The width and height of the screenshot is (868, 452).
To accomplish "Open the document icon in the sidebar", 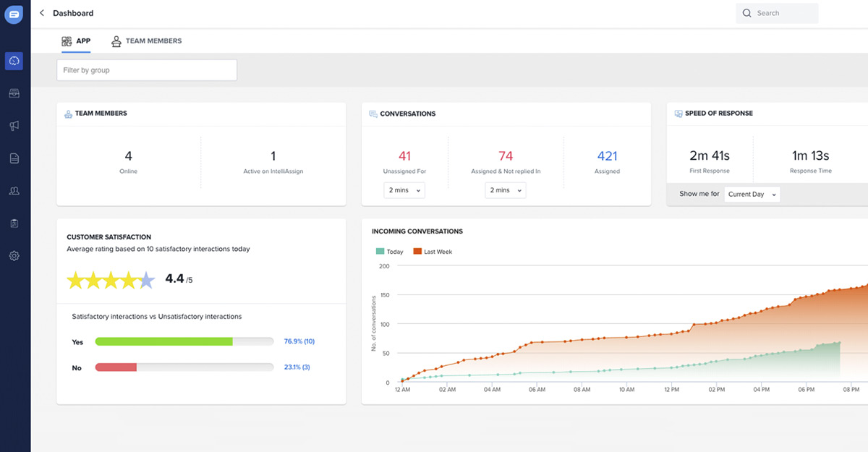I will (x=14, y=158).
